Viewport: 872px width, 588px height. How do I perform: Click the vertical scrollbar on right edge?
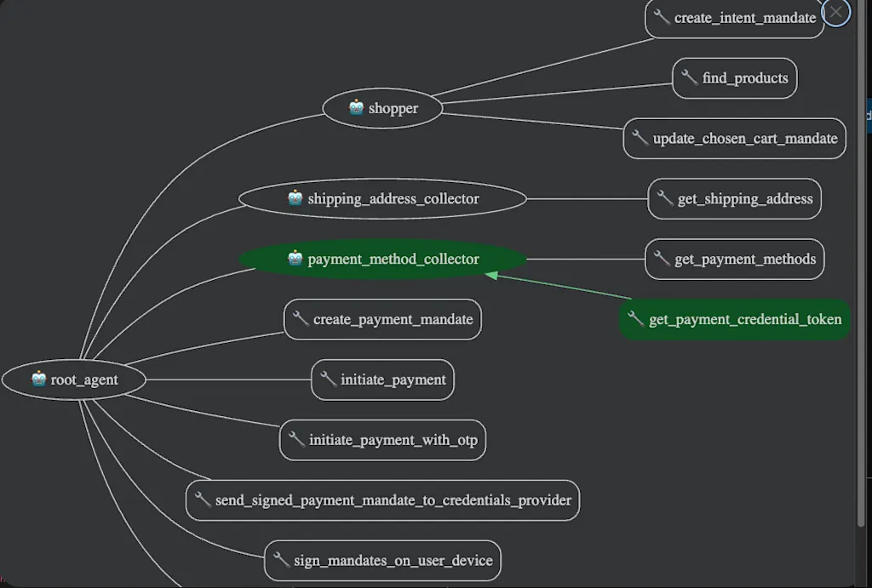pyautogui.click(x=862, y=261)
